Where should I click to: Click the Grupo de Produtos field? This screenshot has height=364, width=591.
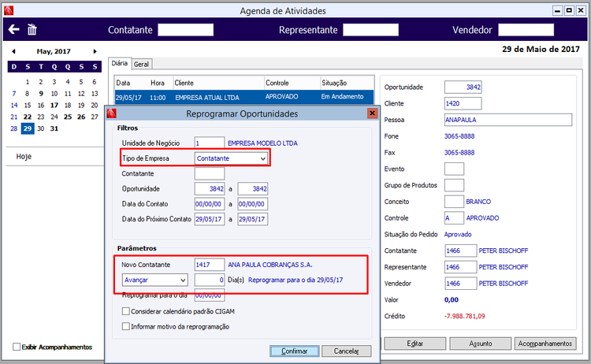(x=454, y=185)
